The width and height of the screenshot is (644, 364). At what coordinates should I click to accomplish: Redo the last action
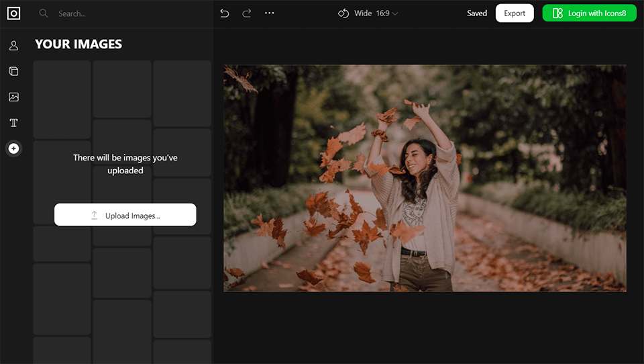246,13
